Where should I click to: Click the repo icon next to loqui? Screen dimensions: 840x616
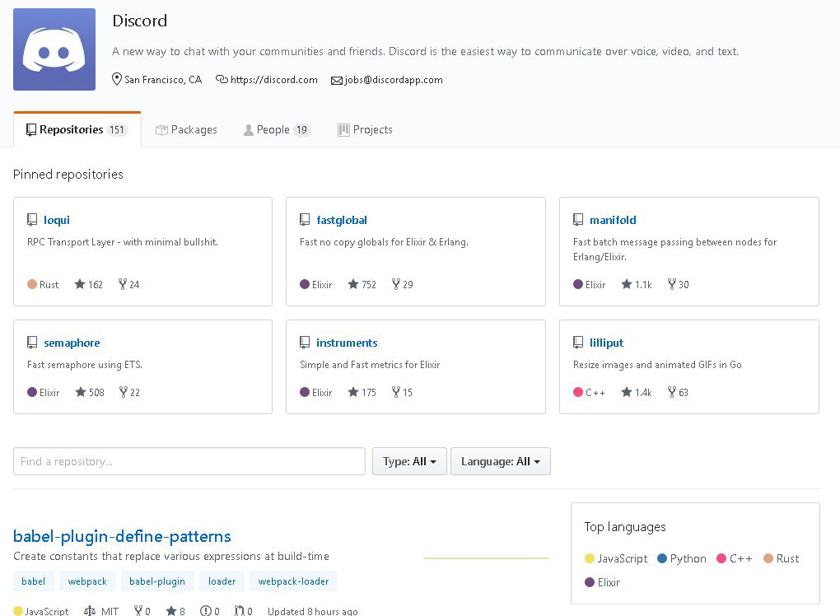tap(32, 220)
